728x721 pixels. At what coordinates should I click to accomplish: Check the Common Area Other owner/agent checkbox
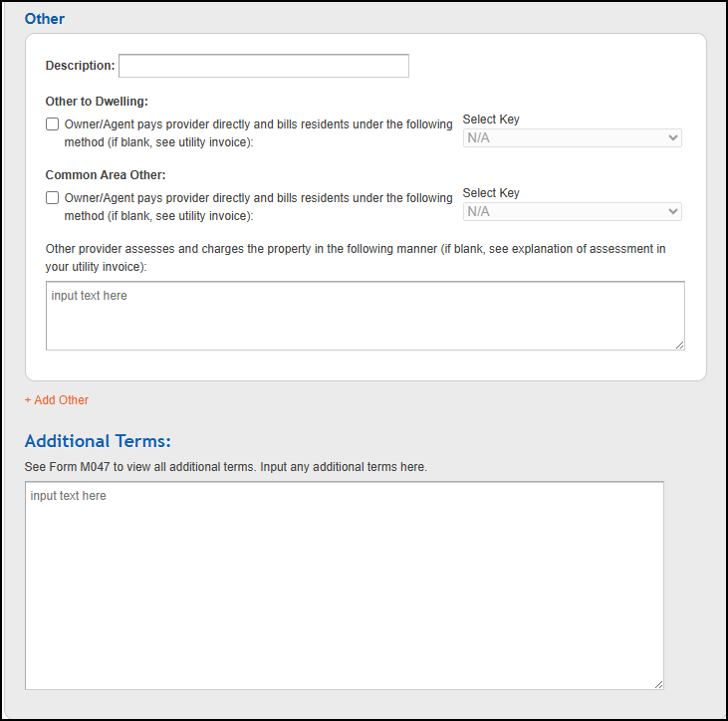(53, 198)
